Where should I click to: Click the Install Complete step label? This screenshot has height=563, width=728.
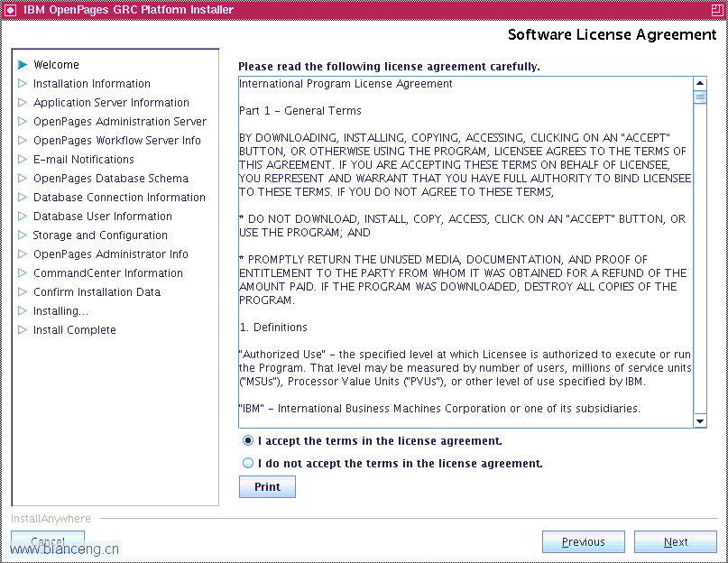(75, 330)
